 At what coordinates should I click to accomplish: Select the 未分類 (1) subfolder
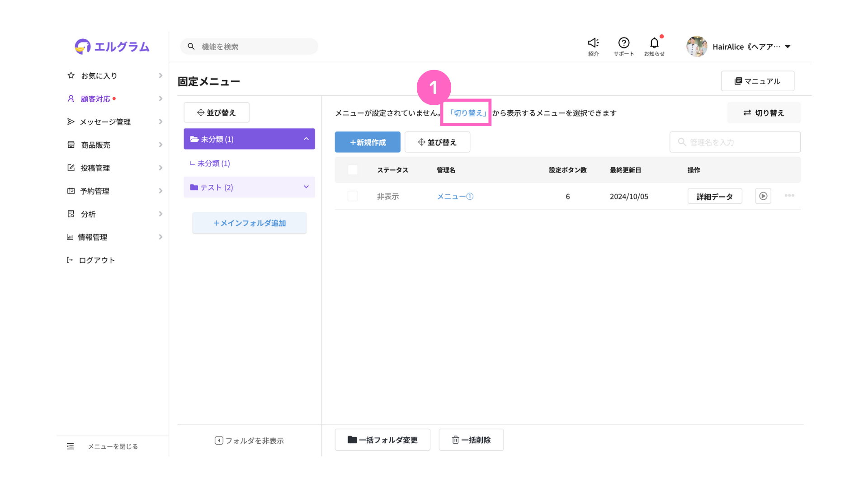[210, 163]
